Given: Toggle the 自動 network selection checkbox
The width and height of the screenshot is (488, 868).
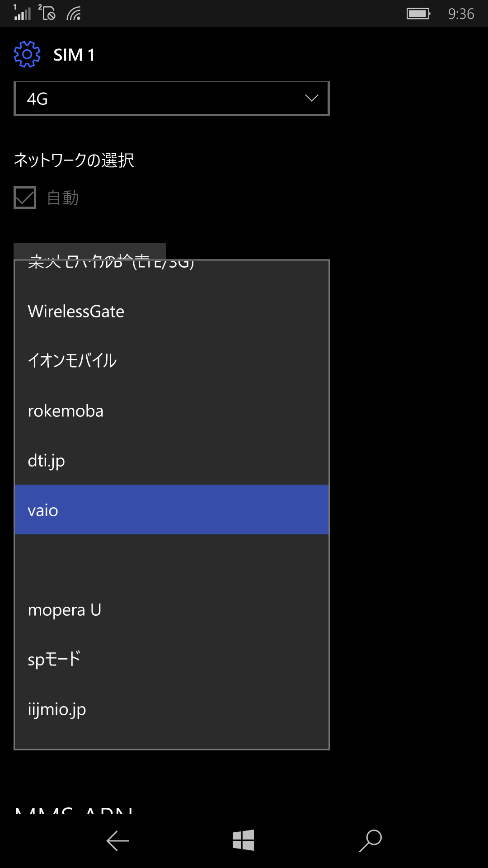Looking at the screenshot, I should (x=25, y=198).
